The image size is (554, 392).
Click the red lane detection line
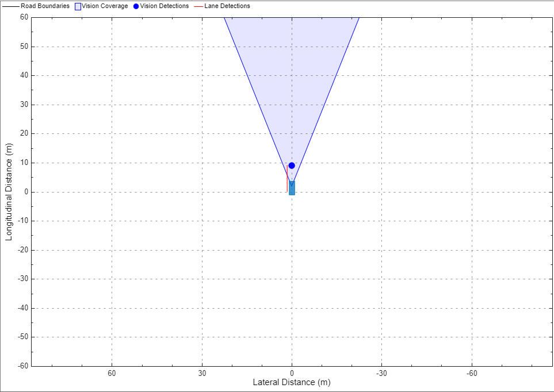pos(287,178)
